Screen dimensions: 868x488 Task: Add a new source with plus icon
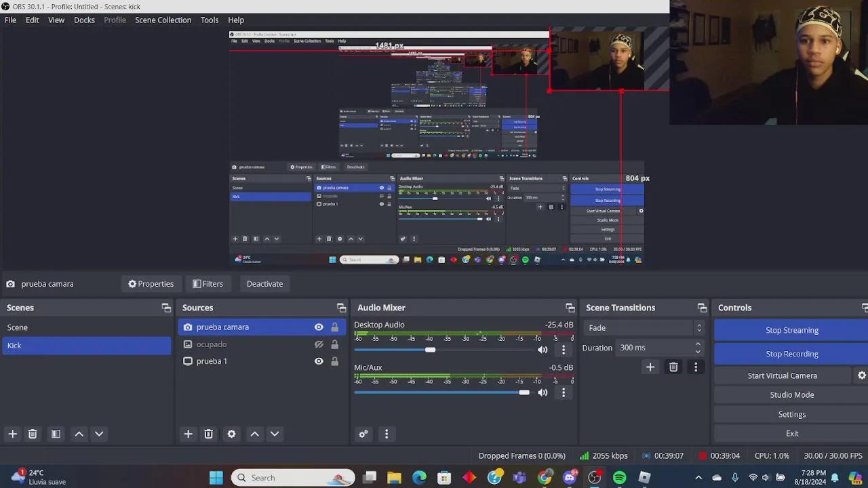(188, 434)
